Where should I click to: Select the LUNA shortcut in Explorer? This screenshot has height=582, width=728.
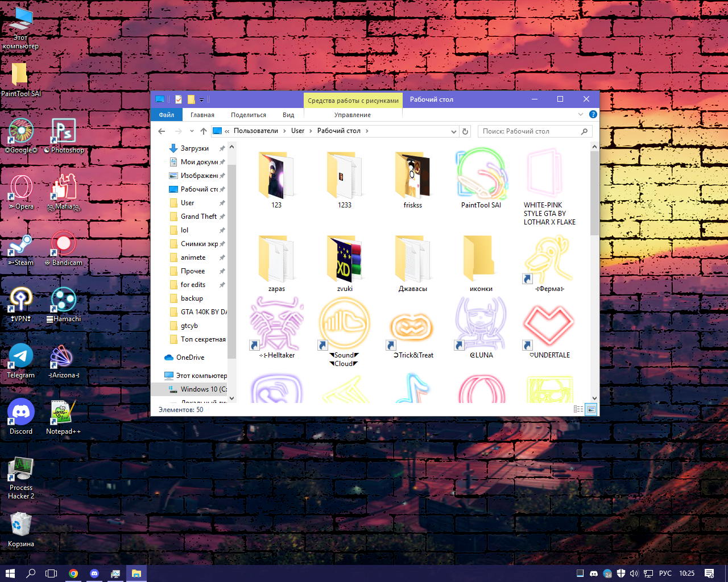tap(481, 328)
